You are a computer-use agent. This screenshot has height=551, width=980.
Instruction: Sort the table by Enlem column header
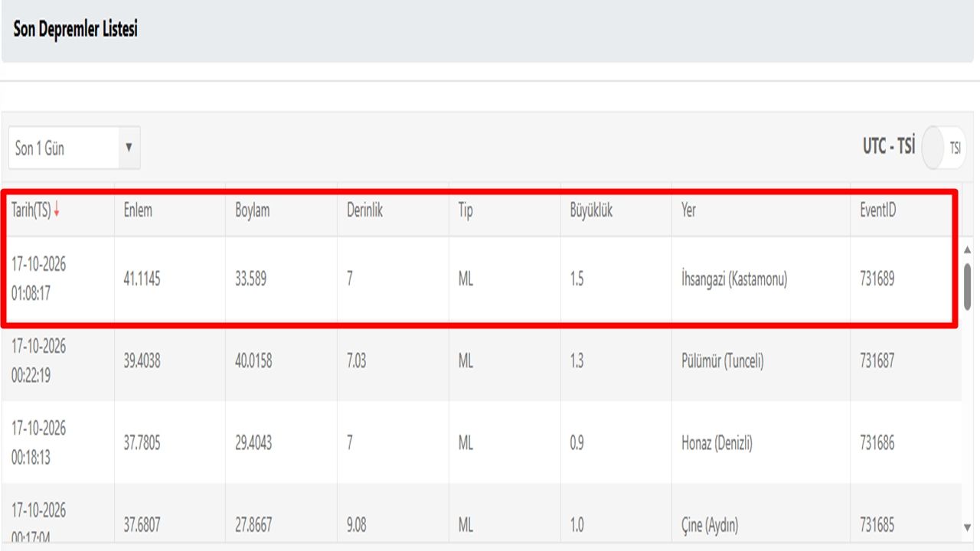coord(138,210)
